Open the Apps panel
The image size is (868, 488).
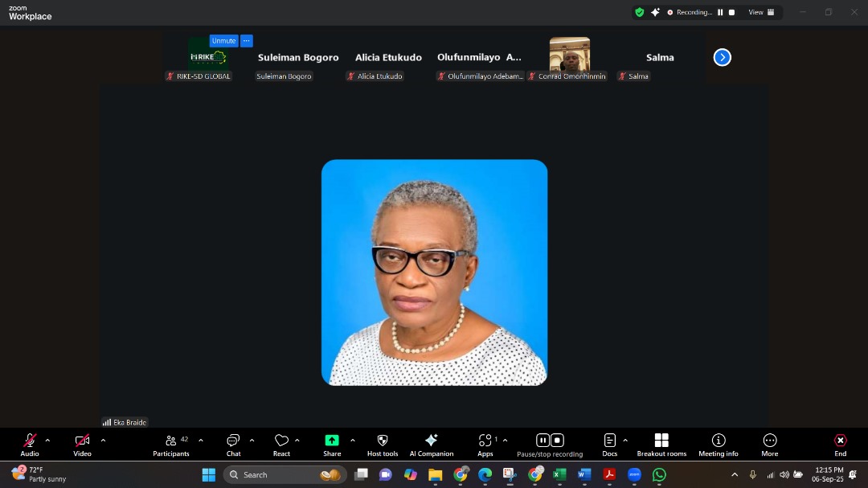tap(485, 445)
